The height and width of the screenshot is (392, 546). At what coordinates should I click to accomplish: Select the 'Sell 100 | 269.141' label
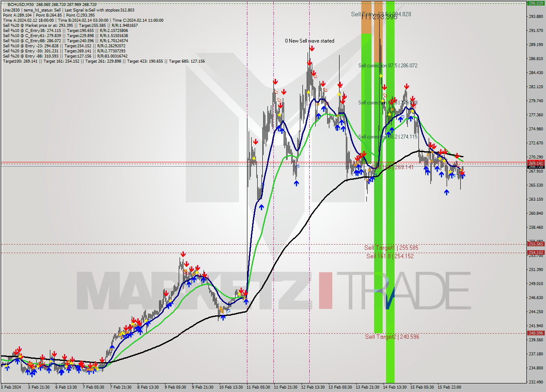[392, 167]
